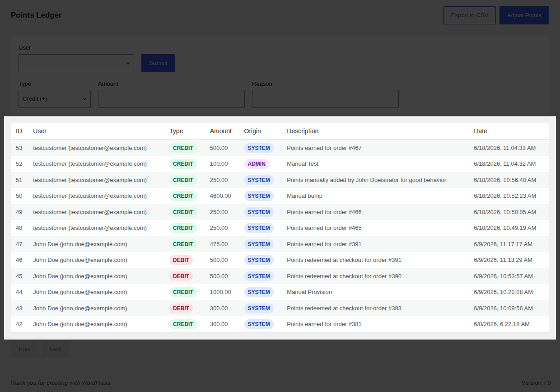Screen dimensions: 560x392
Task: Click the date 6/18/2026, 11:04:33 AM
Action: [505, 148]
